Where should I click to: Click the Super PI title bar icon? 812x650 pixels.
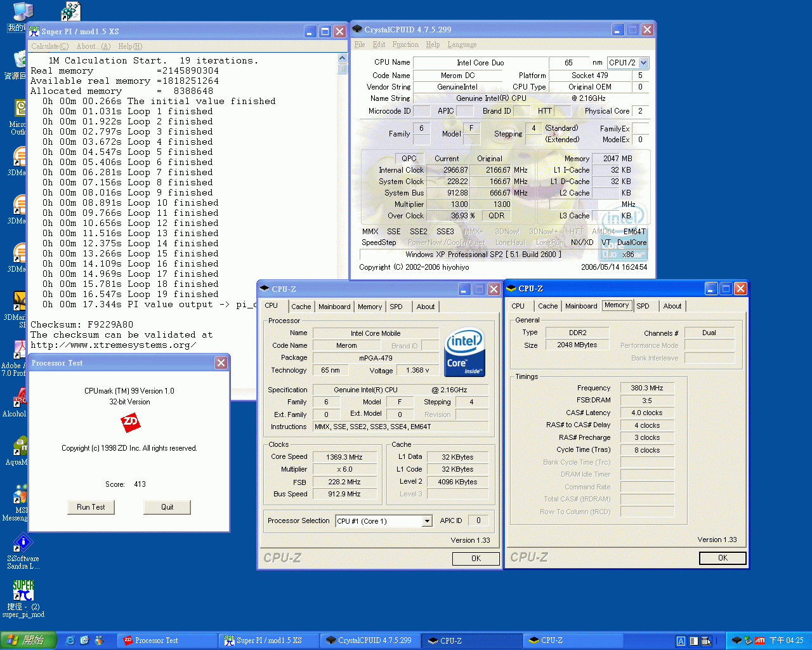(x=34, y=31)
